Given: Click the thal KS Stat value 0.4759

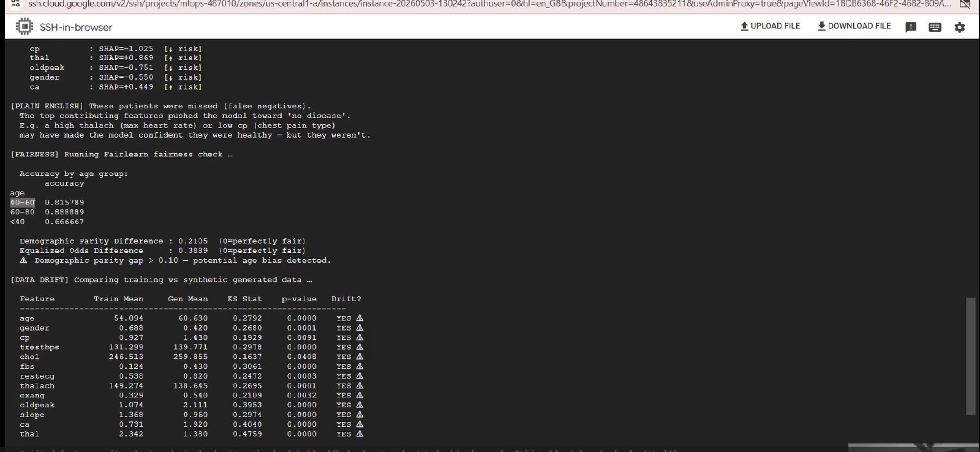Looking at the screenshot, I should pos(247,434).
